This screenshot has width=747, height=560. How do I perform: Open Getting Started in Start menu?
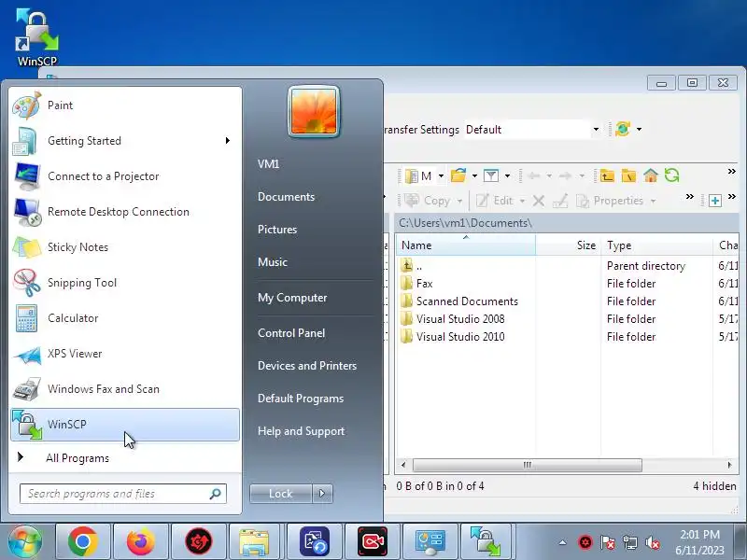125,141
